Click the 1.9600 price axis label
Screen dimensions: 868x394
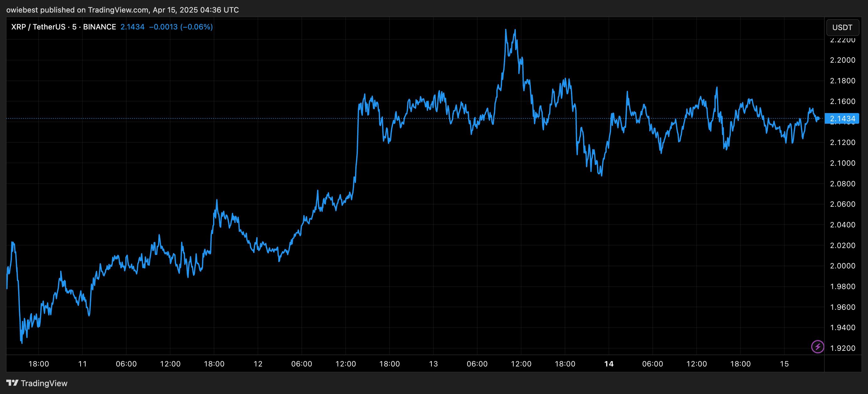(842, 307)
